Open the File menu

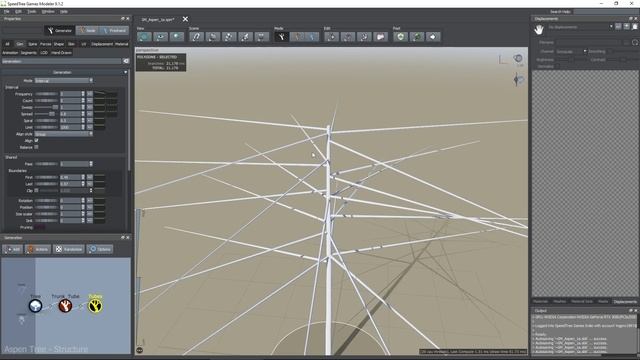[x=7, y=11]
